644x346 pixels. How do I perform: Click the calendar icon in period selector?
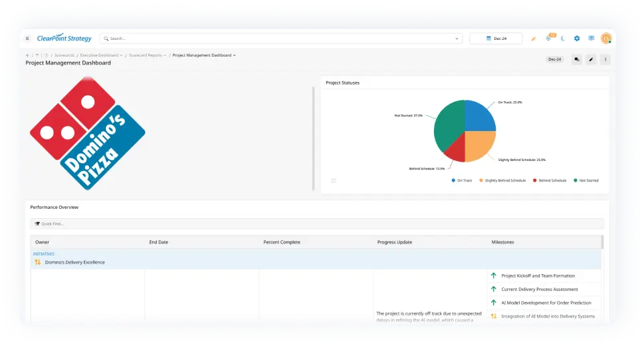pyautogui.click(x=488, y=39)
